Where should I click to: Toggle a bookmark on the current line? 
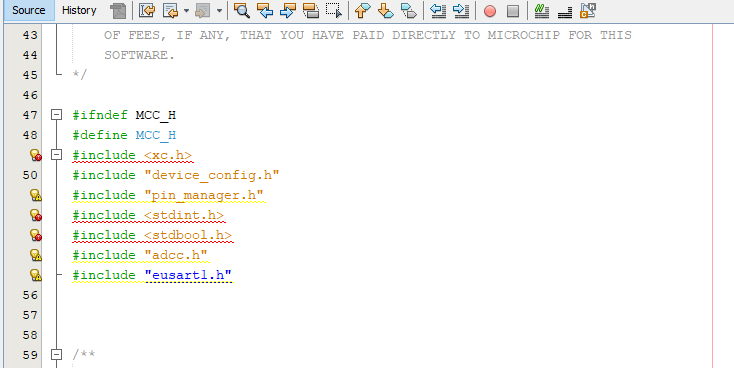click(409, 10)
